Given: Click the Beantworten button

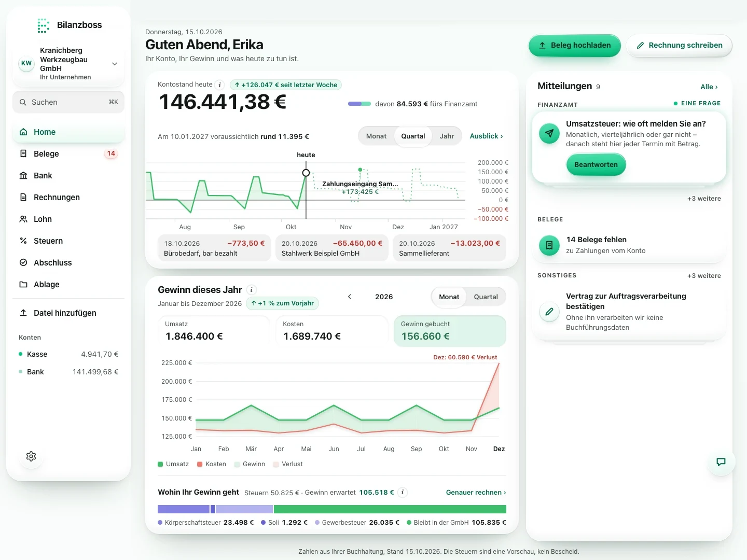Looking at the screenshot, I should (596, 165).
